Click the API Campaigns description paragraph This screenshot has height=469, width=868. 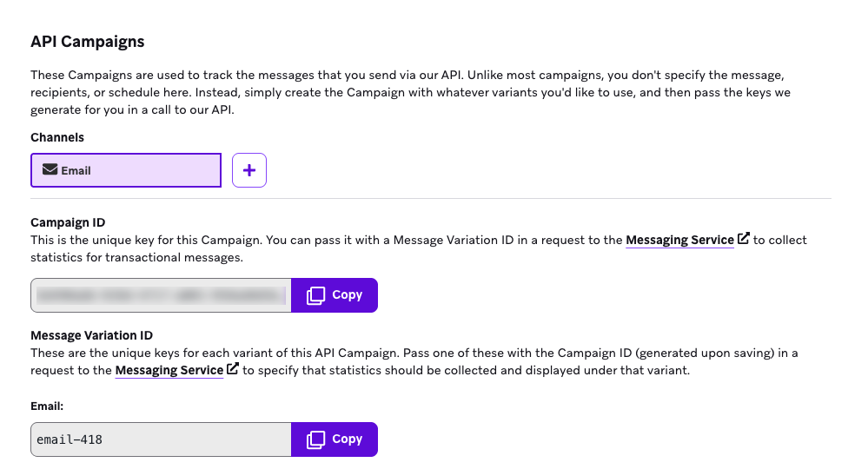tap(408, 92)
